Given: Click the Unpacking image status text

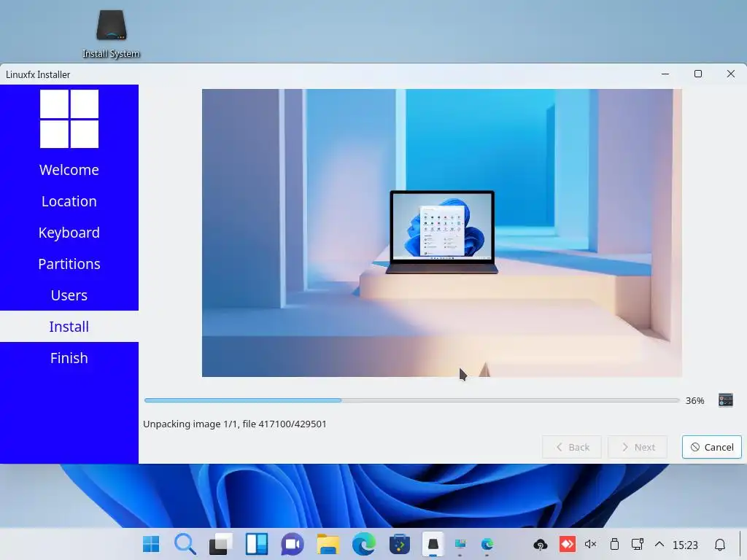Looking at the screenshot, I should [235, 424].
